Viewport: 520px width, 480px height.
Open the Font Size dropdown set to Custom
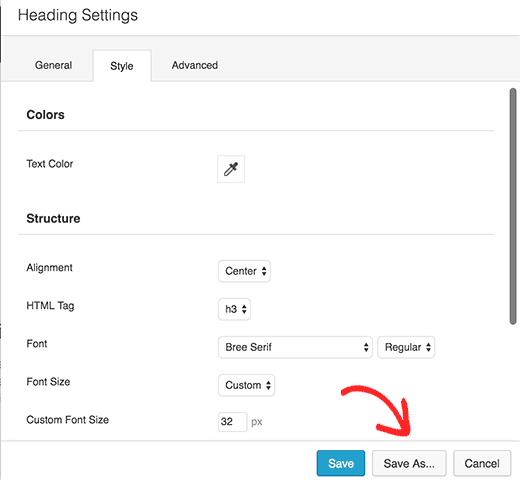[x=246, y=385]
